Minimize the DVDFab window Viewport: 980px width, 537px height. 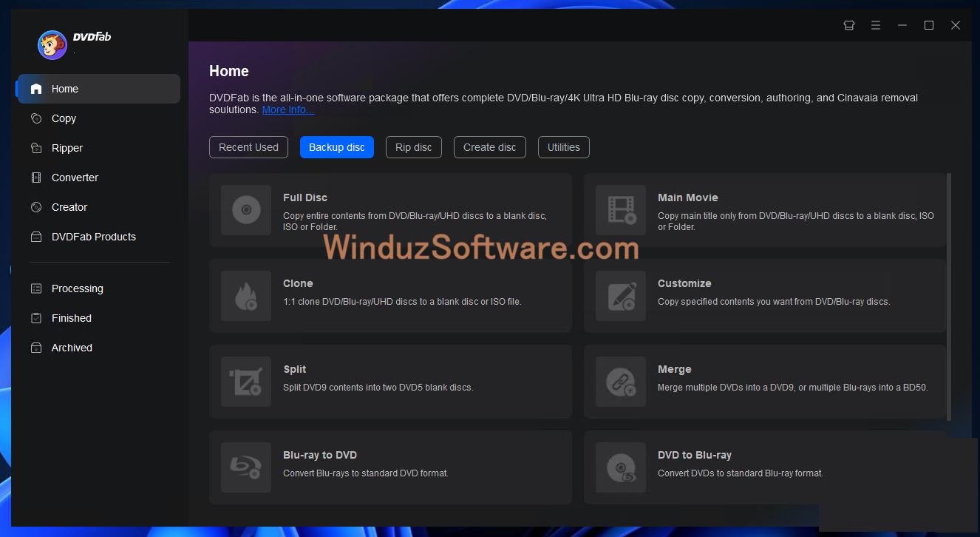902,25
